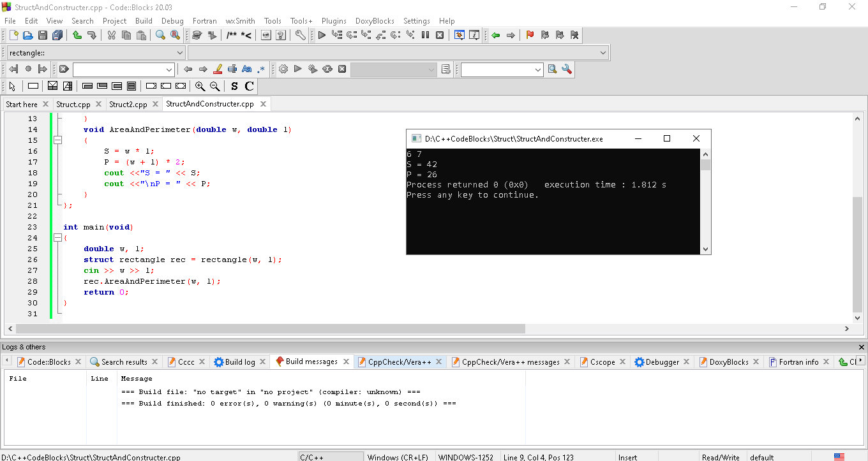Click the Undo arrow icon

click(77, 35)
